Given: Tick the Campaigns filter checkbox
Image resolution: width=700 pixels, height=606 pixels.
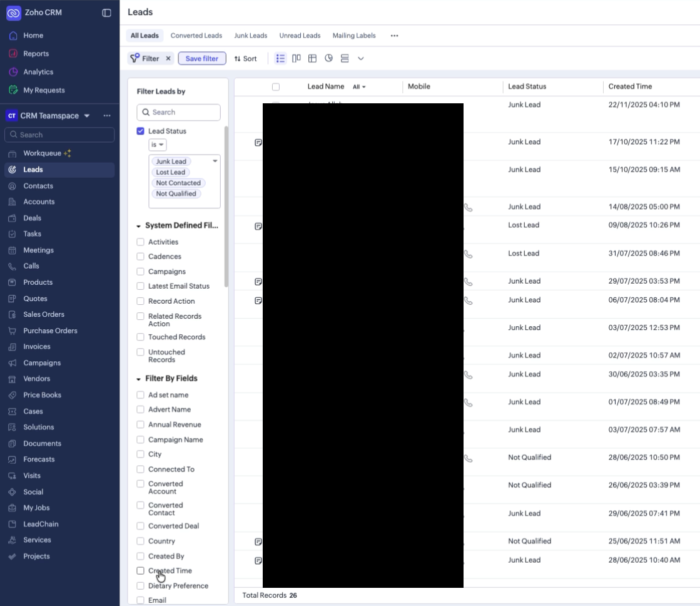Looking at the screenshot, I should pyautogui.click(x=141, y=272).
